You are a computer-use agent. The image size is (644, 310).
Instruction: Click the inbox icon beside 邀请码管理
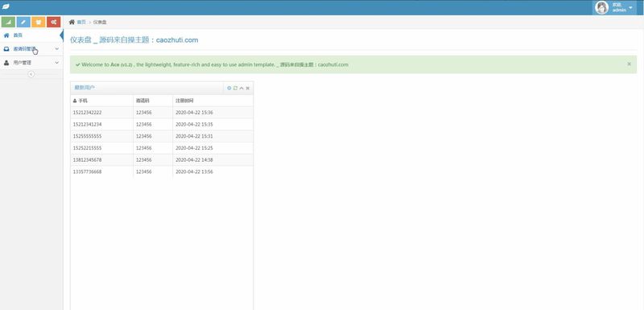point(6,49)
